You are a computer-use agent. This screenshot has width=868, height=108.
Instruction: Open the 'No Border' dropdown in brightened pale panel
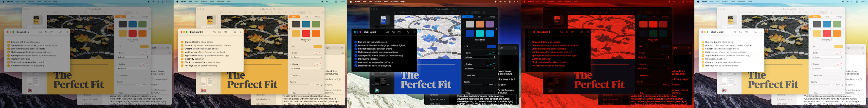coord(827,57)
